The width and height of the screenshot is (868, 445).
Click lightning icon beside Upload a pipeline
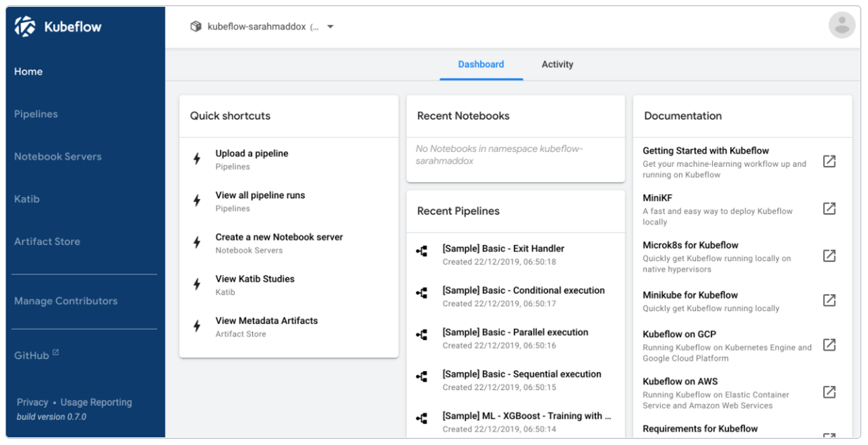(x=197, y=159)
